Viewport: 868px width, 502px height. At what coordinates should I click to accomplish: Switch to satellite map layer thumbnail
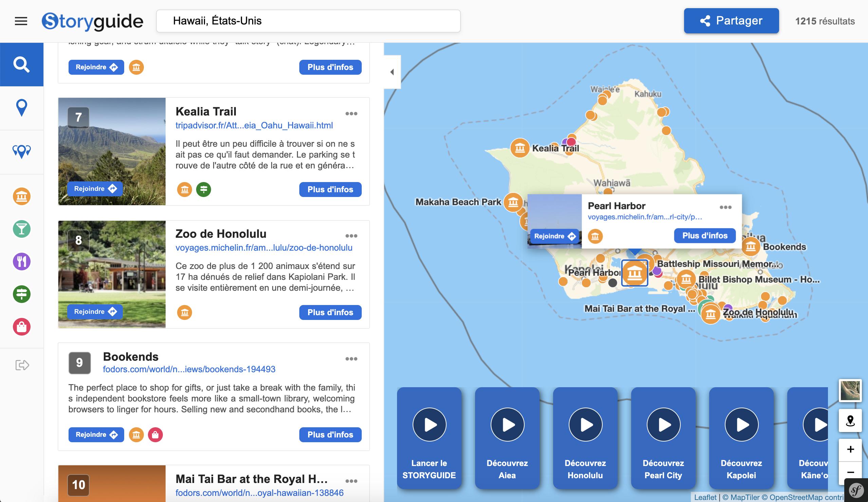click(850, 390)
